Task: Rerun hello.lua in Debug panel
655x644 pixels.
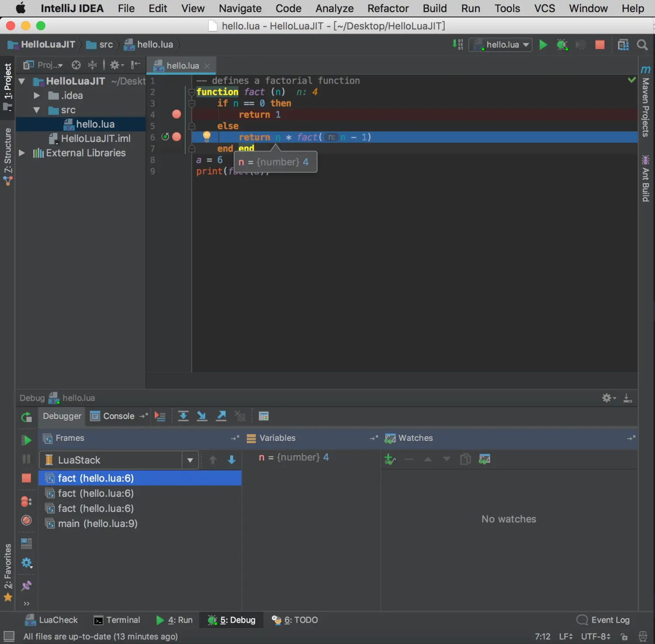Action: pos(26,417)
